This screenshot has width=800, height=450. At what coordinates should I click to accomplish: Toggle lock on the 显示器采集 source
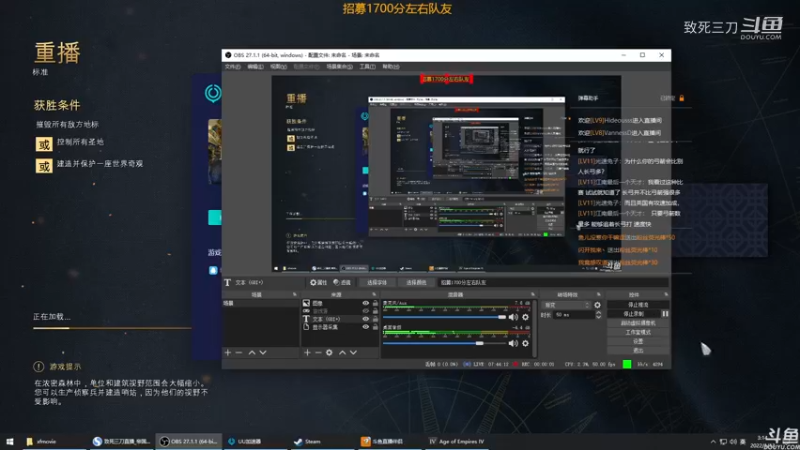(x=375, y=327)
